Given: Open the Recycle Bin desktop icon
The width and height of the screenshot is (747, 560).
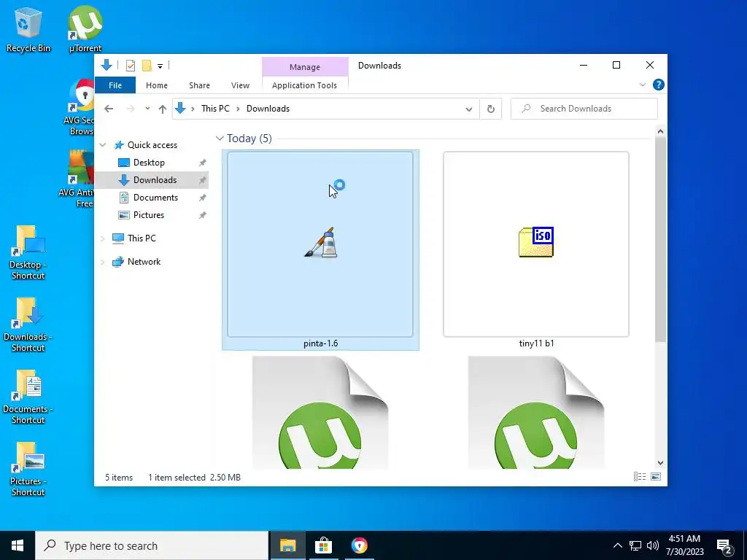Looking at the screenshot, I should point(28,31).
